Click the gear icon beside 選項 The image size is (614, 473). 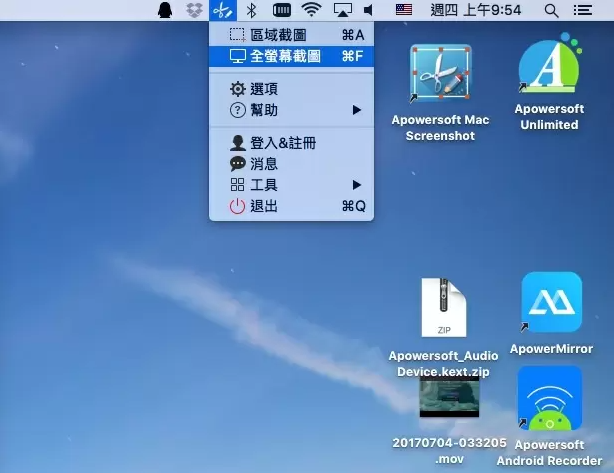pos(238,89)
